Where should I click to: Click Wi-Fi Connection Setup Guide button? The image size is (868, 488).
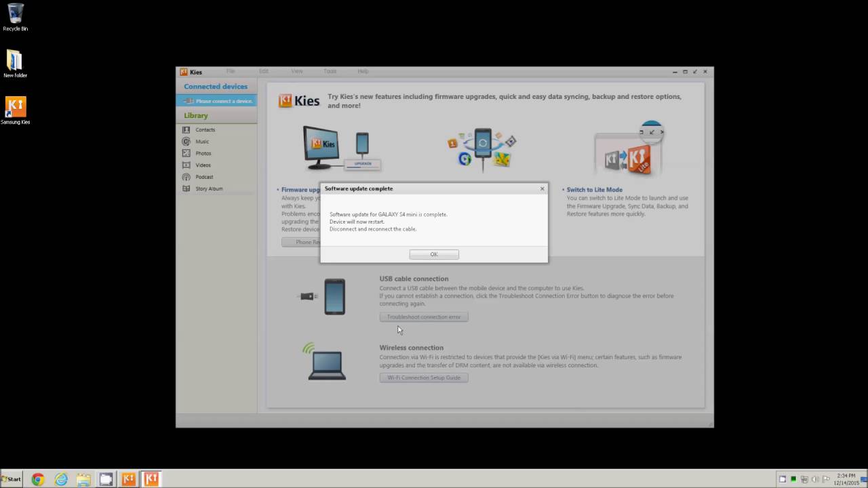click(424, 378)
